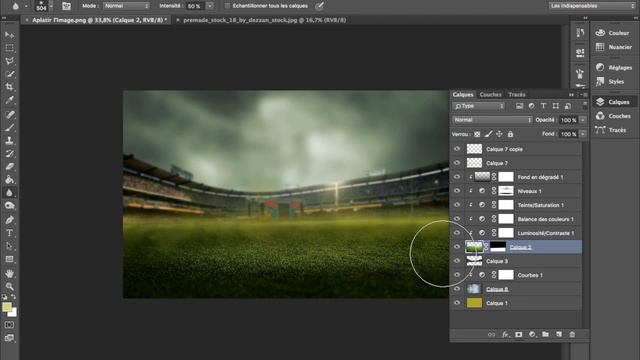Filter layers by pixel layers icon
Image resolution: width=640 pixels, height=360 pixels.
click(x=519, y=106)
